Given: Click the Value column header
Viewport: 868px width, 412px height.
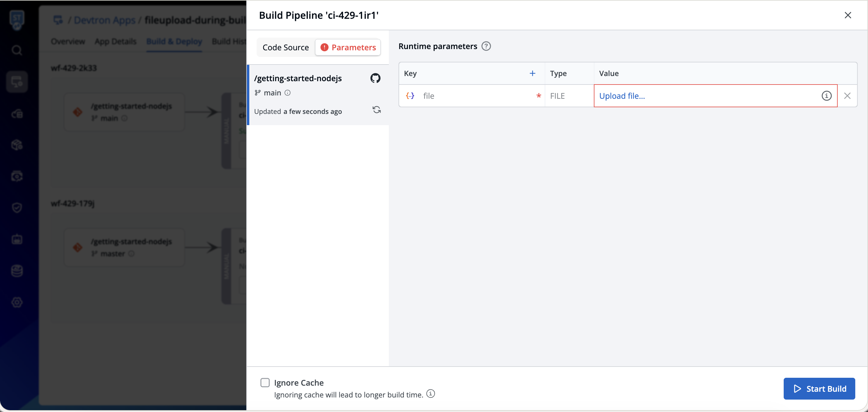Looking at the screenshot, I should 609,73.
